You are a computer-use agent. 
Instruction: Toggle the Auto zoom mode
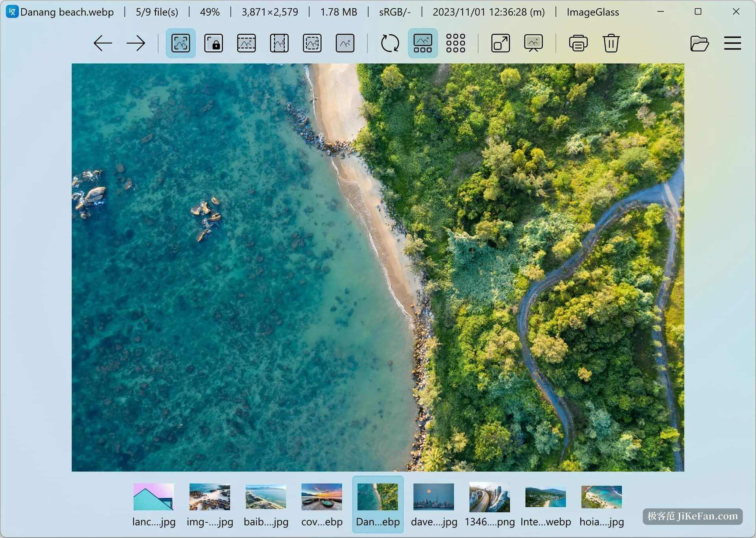pyautogui.click(x=181, y=43)
